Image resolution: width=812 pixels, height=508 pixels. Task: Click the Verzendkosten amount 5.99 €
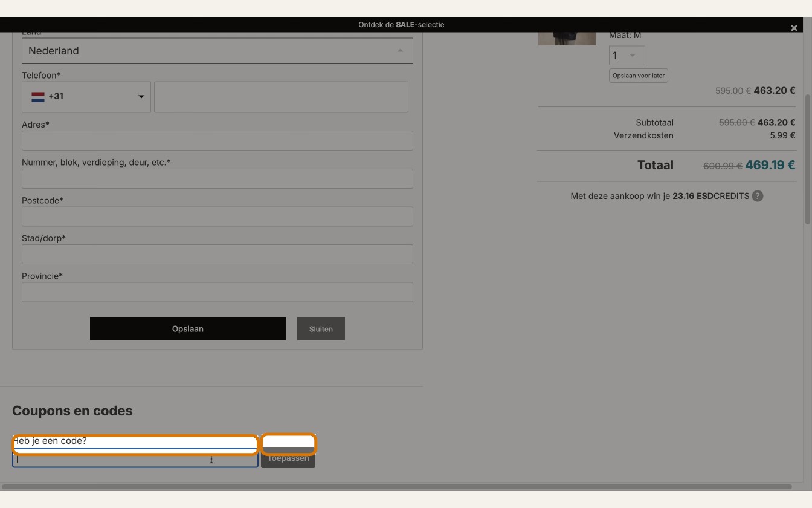click(x=782, y=135)
